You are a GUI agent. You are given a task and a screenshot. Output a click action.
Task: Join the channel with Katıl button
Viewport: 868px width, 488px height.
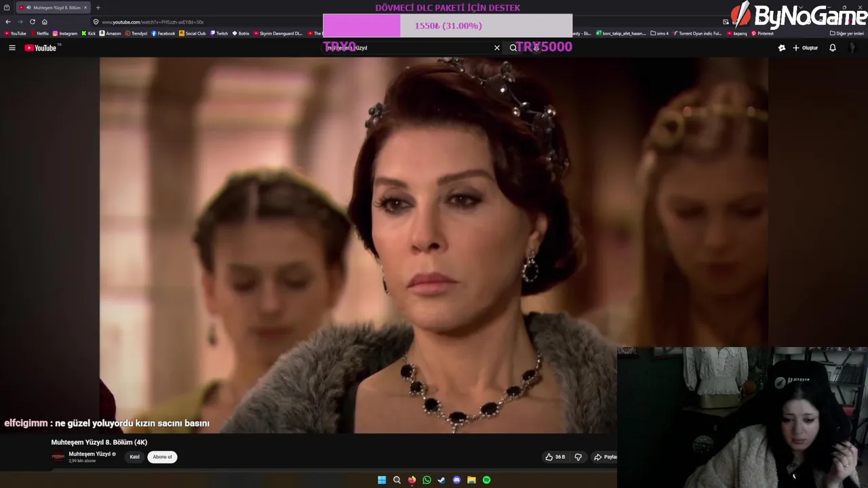135,457
